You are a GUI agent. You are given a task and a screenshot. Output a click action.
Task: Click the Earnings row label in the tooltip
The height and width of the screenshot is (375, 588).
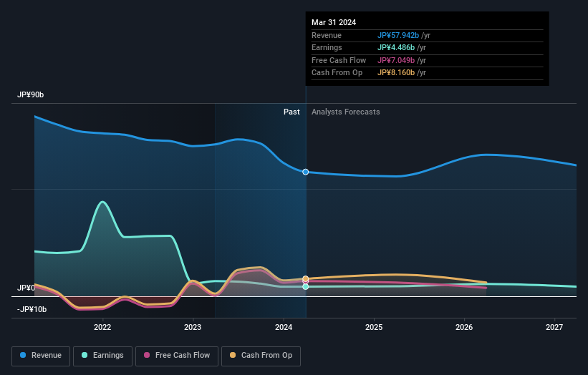(327, 47)
